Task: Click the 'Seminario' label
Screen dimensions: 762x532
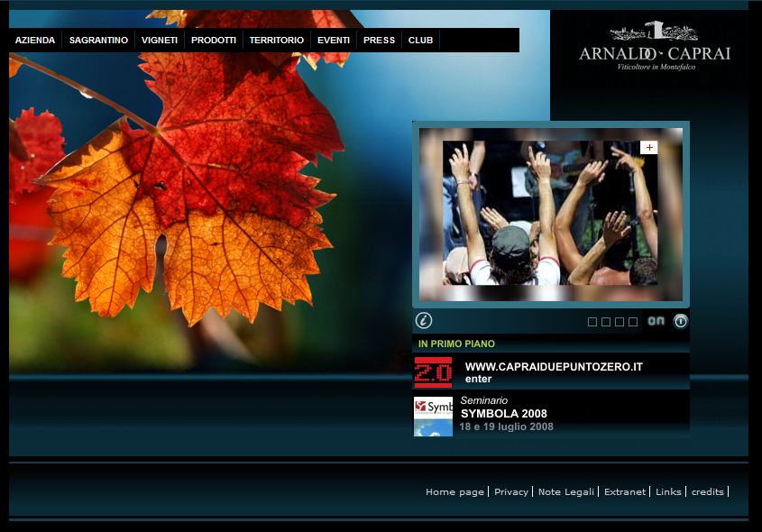Action: point(484,400)
